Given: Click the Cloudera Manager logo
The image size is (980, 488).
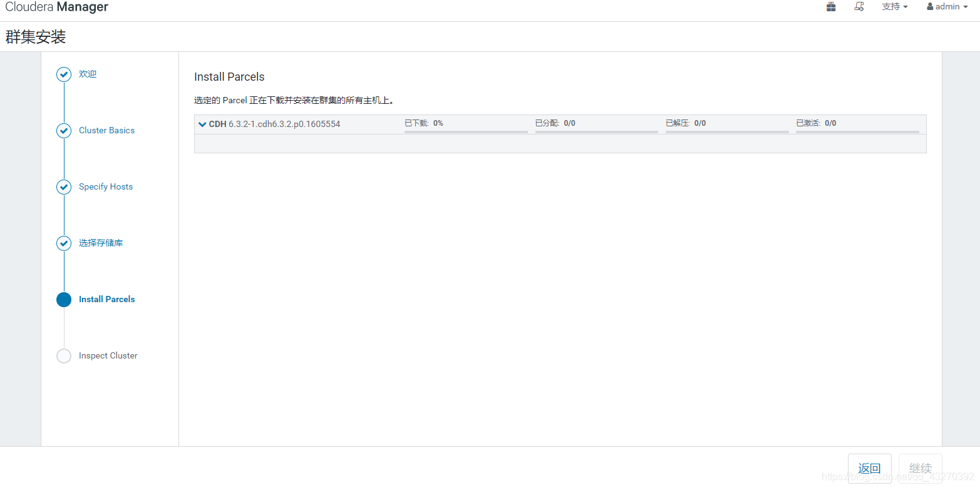Looking at the screenshot, I should [57, 8].
